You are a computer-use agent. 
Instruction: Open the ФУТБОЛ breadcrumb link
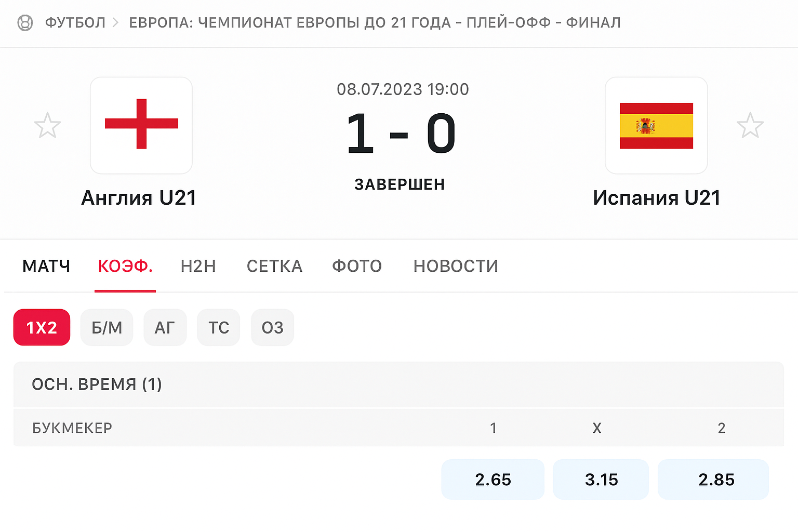75,23
